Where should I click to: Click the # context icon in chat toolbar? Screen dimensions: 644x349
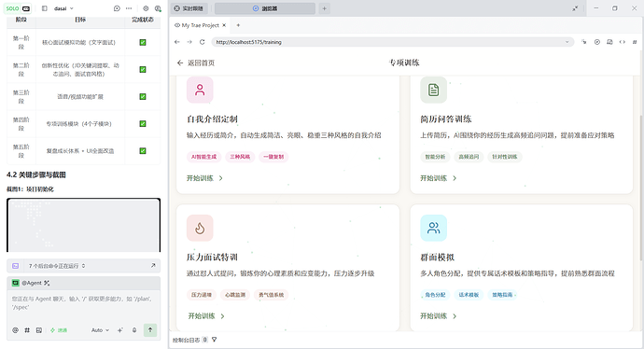tap(27, 330)
